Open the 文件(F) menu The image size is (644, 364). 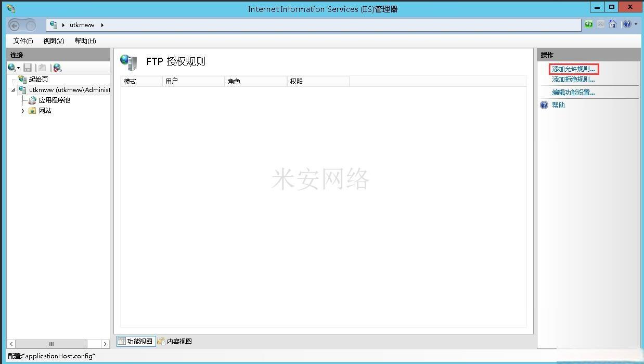tap(23, 41)
